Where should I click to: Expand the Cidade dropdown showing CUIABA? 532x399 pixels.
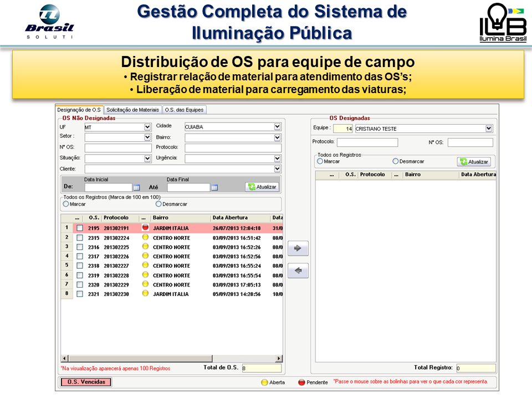(277, 127)
